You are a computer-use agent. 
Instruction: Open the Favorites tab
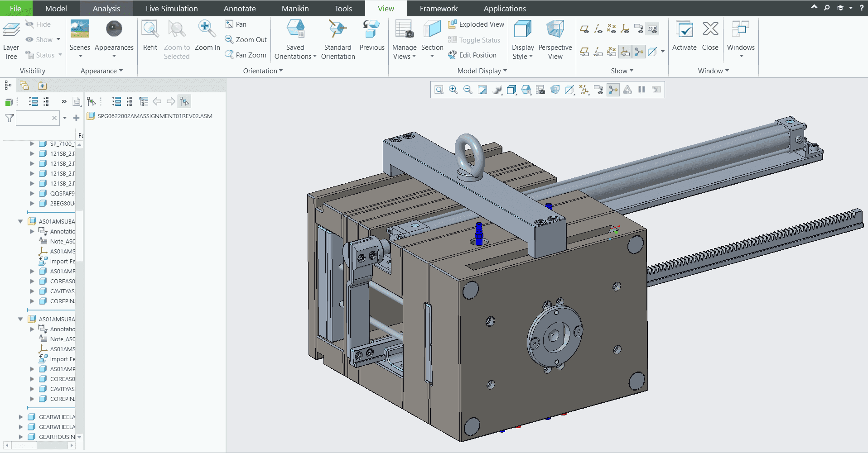point(42,85)
